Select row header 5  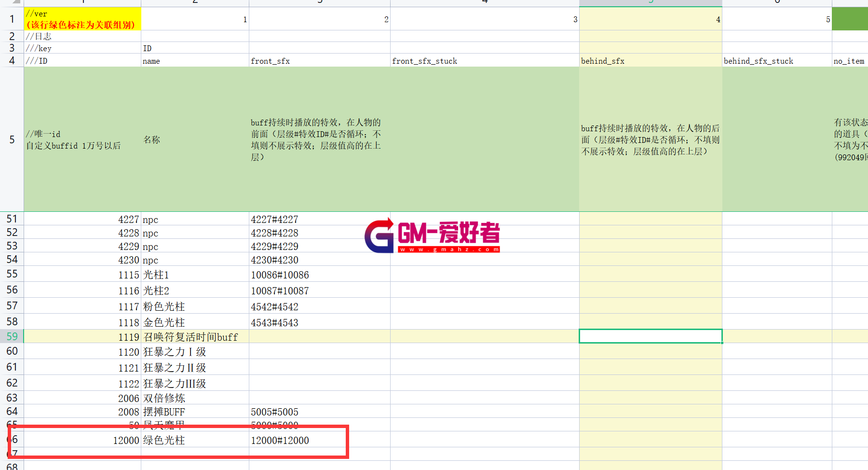(x=12, y=139)
